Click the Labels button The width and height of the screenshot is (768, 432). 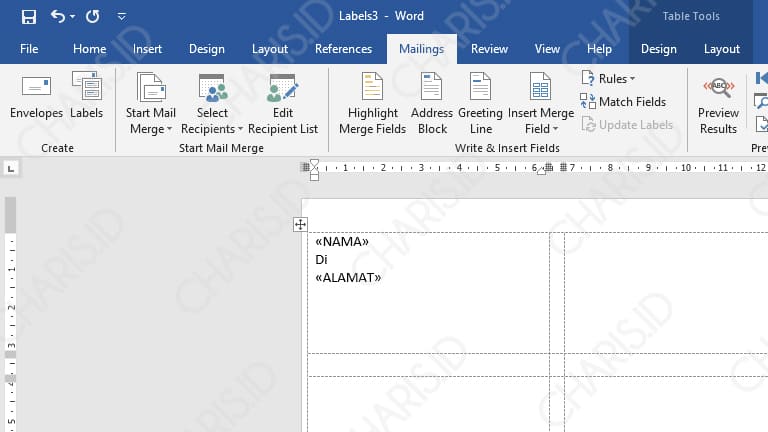87,96
